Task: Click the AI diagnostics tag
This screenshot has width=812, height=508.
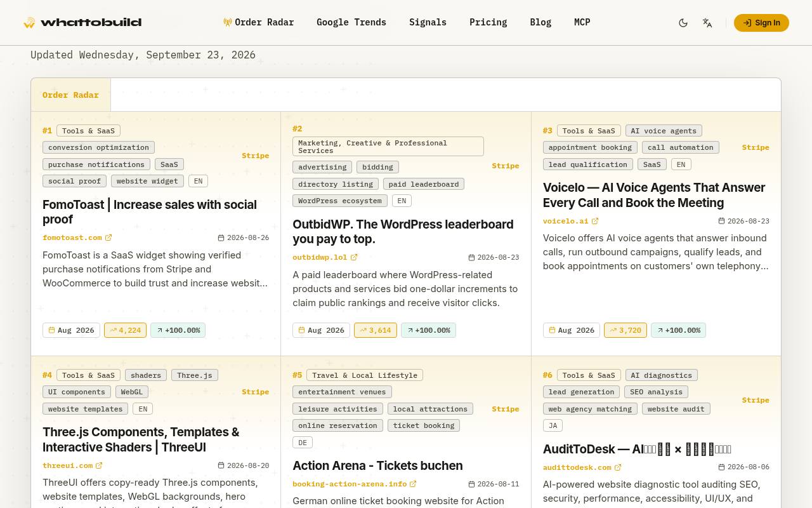Action: 662,375
